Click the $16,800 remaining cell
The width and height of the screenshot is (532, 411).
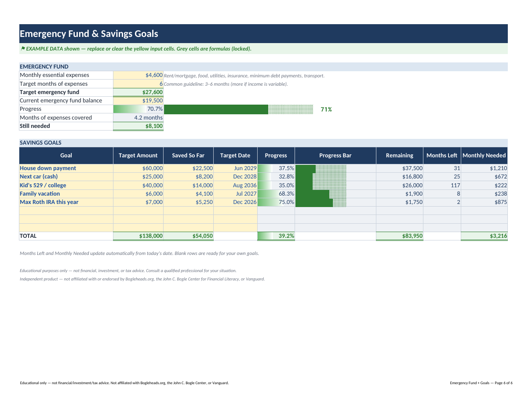pos(400,177)
